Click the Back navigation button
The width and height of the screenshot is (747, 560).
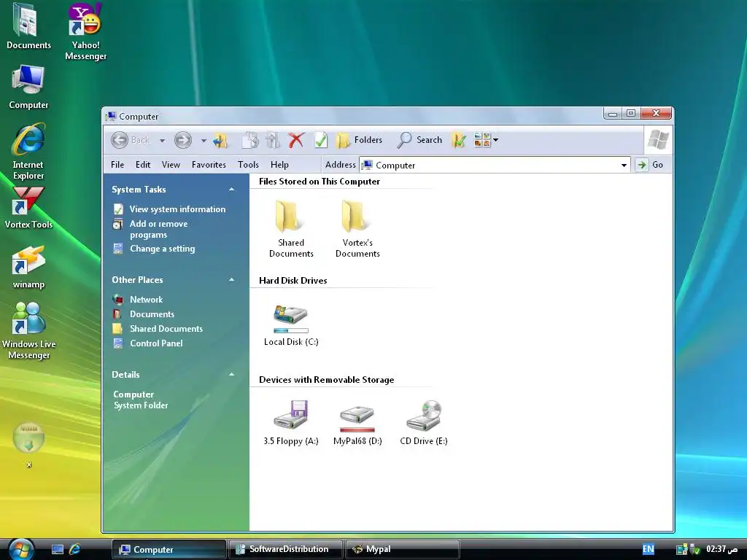tap(130, 140)
